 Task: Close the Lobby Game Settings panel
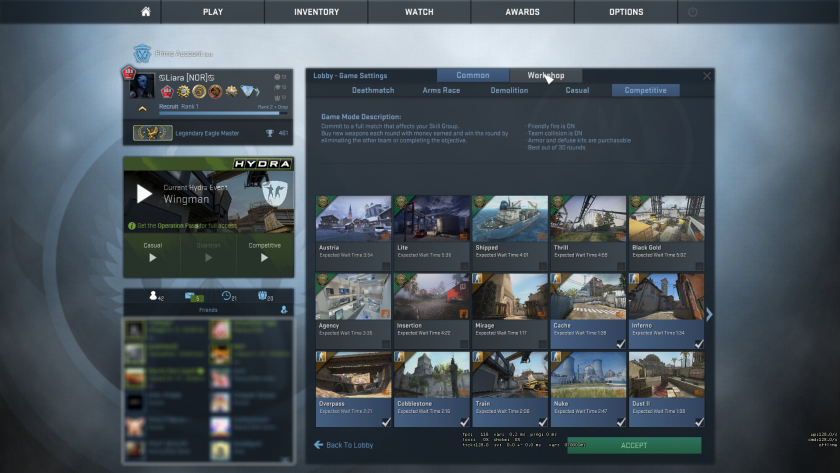(707, 76)
